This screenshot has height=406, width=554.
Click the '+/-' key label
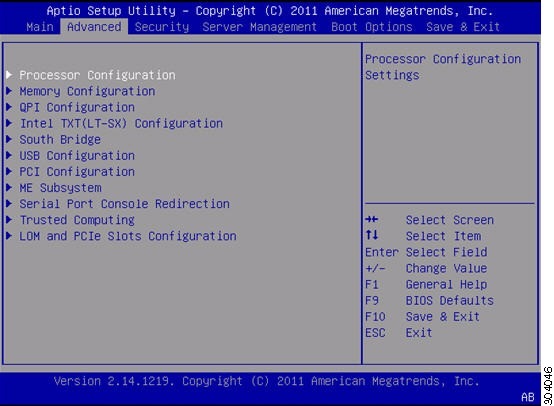pyautogui.click(x=375, y=269)
